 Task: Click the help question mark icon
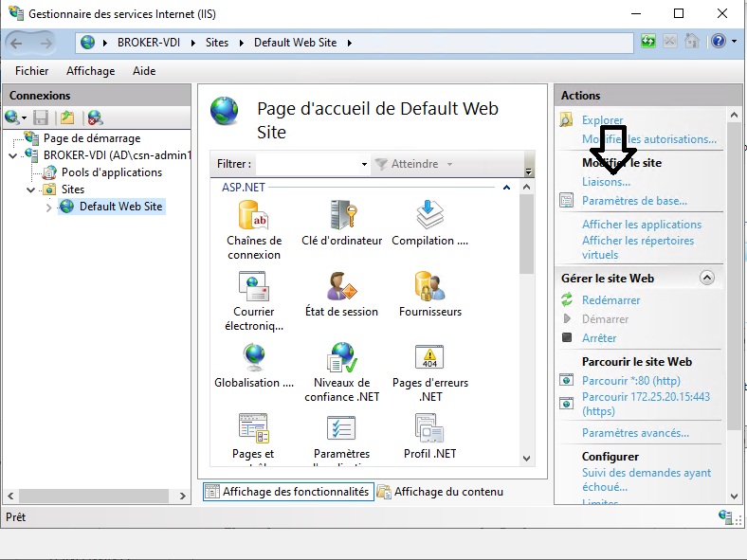(719, 42)
